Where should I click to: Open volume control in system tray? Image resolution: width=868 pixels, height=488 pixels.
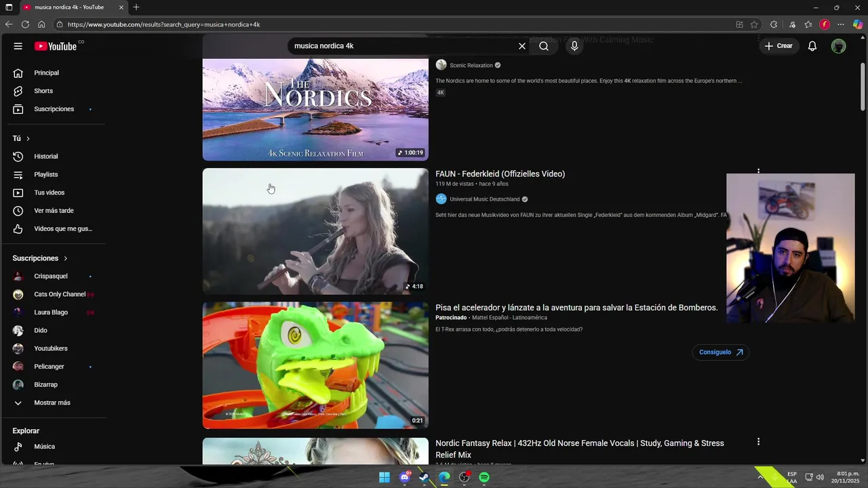(x=820, y=477)
